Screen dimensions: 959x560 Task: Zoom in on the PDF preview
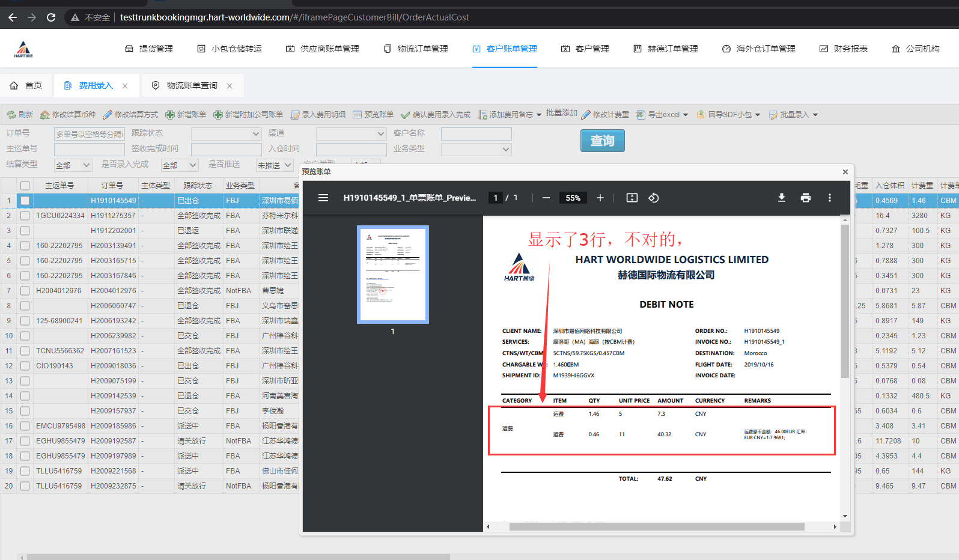(600, 198)
